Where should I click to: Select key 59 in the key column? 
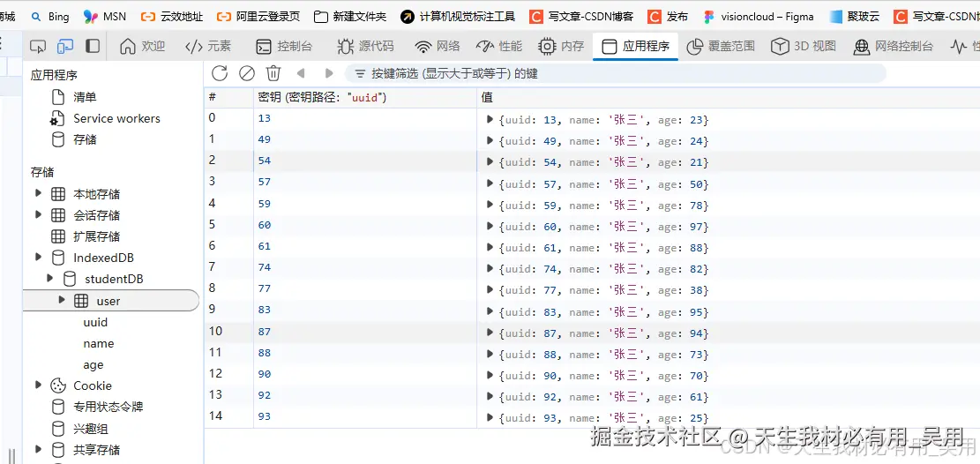[x=265, y=204]
